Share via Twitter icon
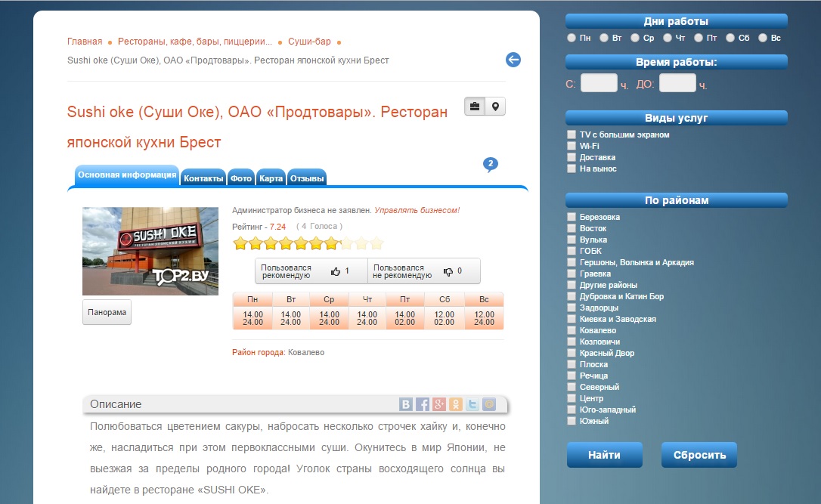The width and height of the screenshot is (821, 504). 472,404
